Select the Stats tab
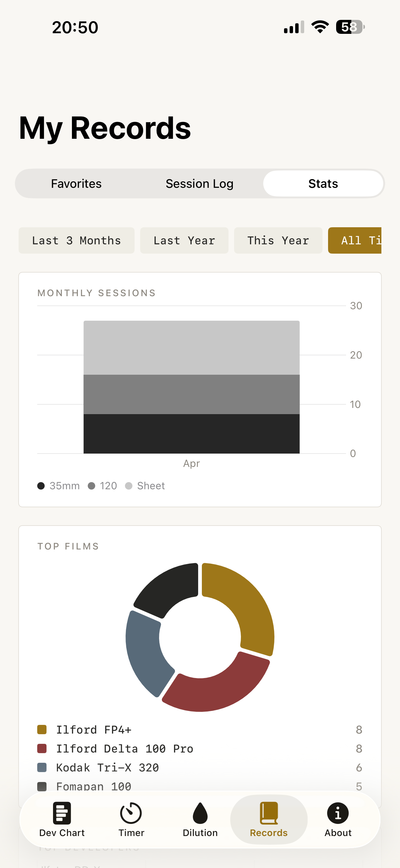Image resolution: width=400 pixels, height=868 pixels. 323,184
